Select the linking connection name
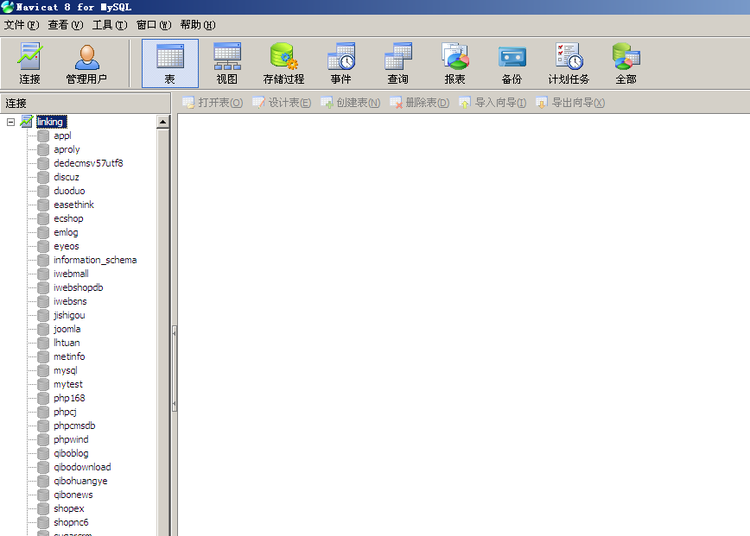The image size is (750, 536). 50,122
